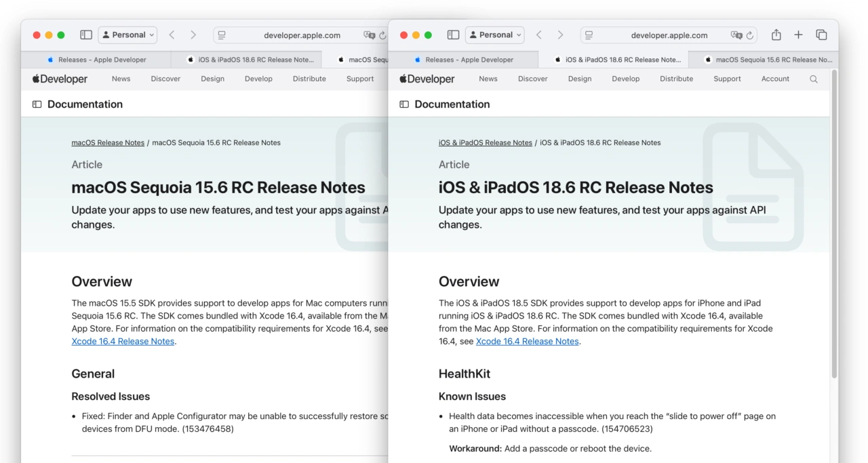Click the Share icon in the right window
The height and width of the screenshot is (463, 868).
[x=776, y=35]
